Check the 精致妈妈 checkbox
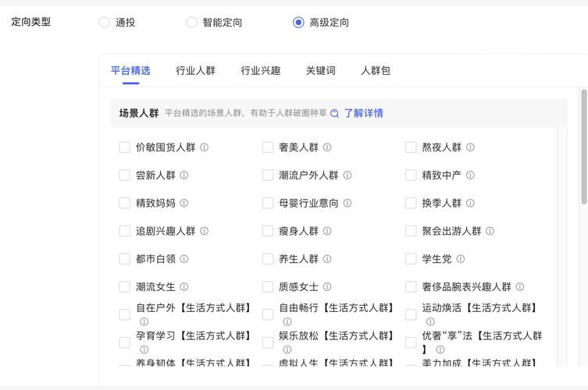Image resolution: width=588 pixels, height=390 pixels. [x=125, y=204]
